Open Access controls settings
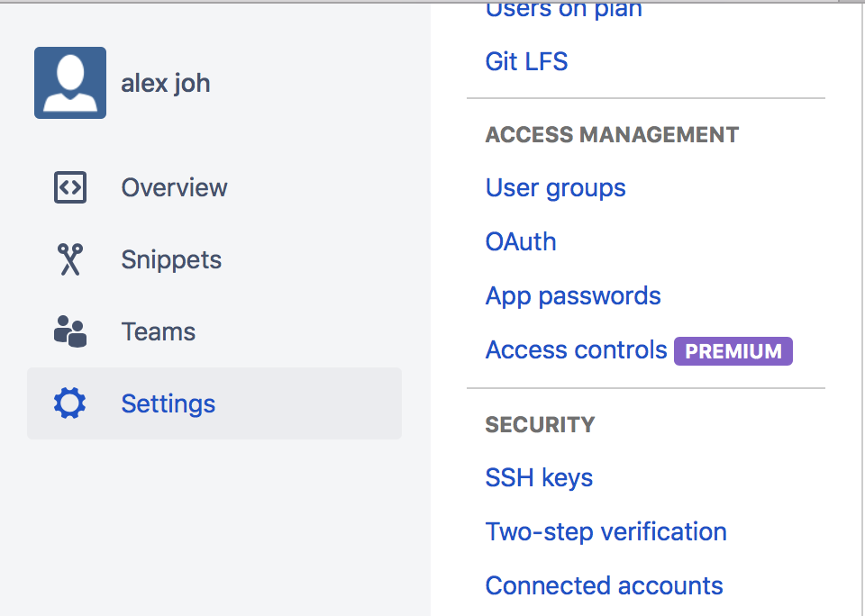 [x=576, y=349]
